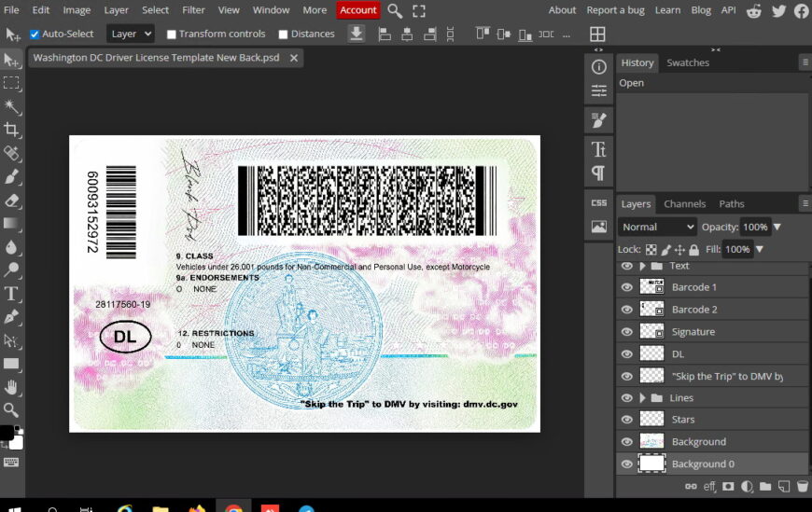Click the red Account button
The width and height of the screenshot is (812, 512).
point(357,10)
